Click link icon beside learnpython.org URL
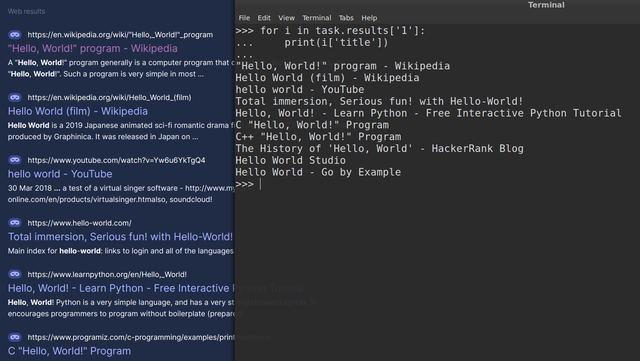This screenshot has width=640, height=361. 15,274
